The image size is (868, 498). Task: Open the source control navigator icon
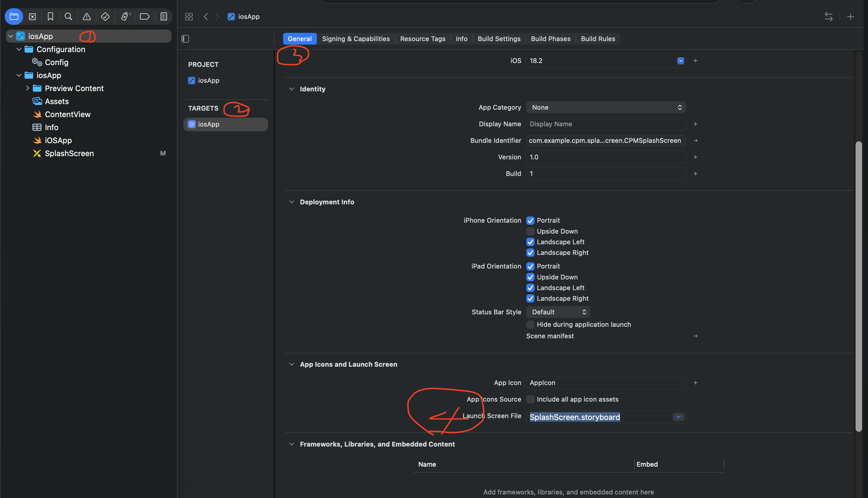point(32,17)
